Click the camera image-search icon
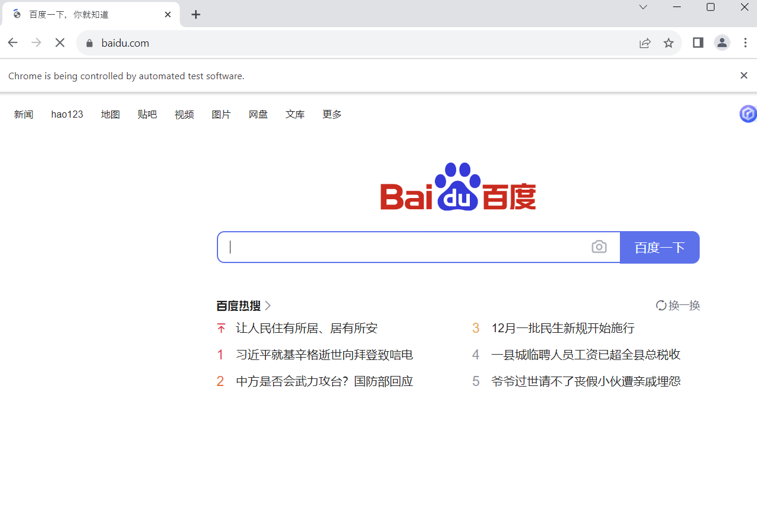The height and width of the screenshot is (532, 757). [599, 246]
